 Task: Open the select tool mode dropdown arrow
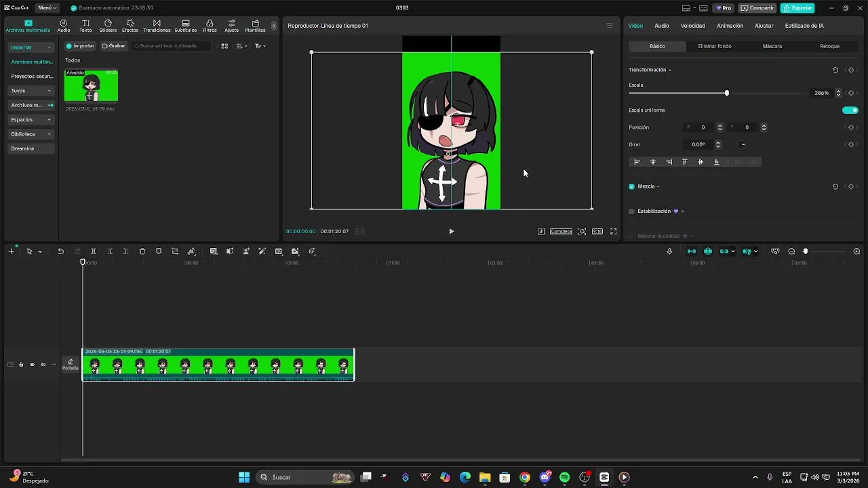click(x=40, y=251)
